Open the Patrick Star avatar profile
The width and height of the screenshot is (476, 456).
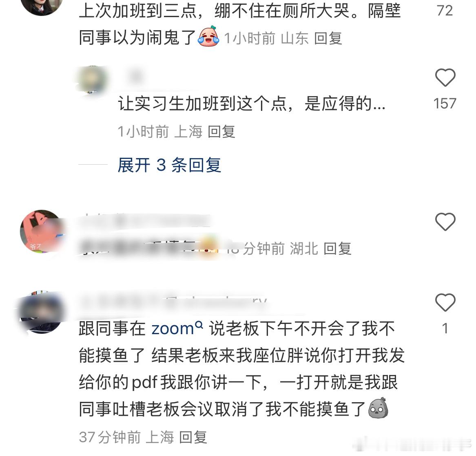coord(42,231)
